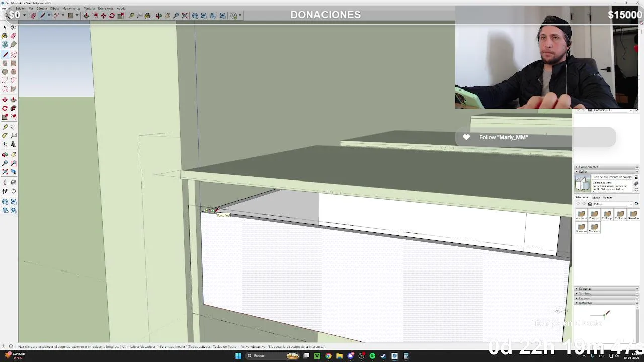644x362 pixels.
Task: Click Zoom Extents in top toolbar
Action: [185, 16]
